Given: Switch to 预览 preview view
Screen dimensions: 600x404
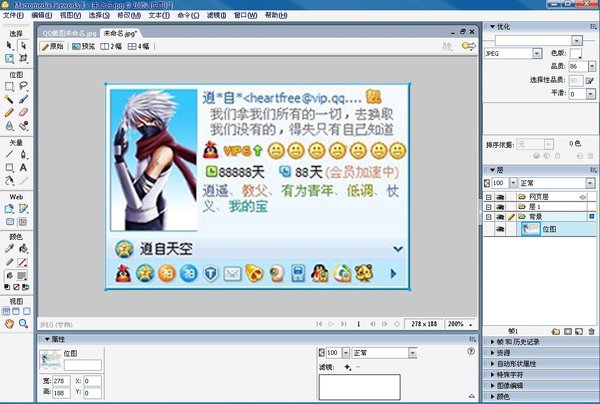Looking at the screenshot, I should [x=83, y=46].
